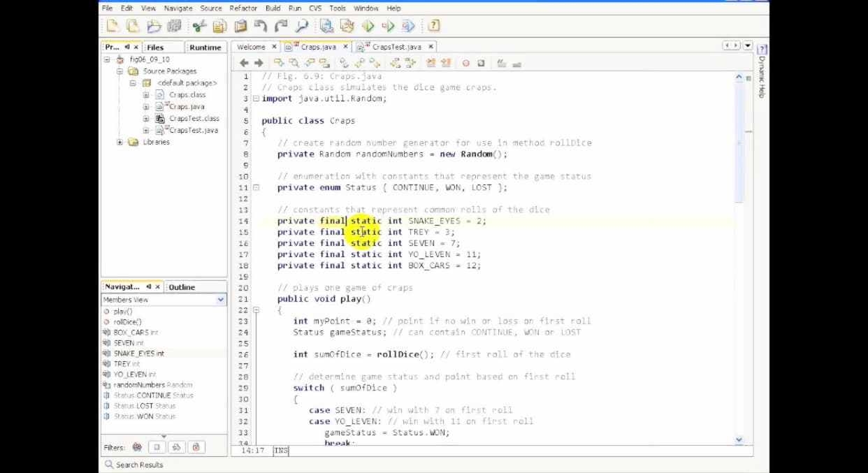Click the Shift Line Right icon
This screenshot has height=473, width=868.
(x=445, y=63)
